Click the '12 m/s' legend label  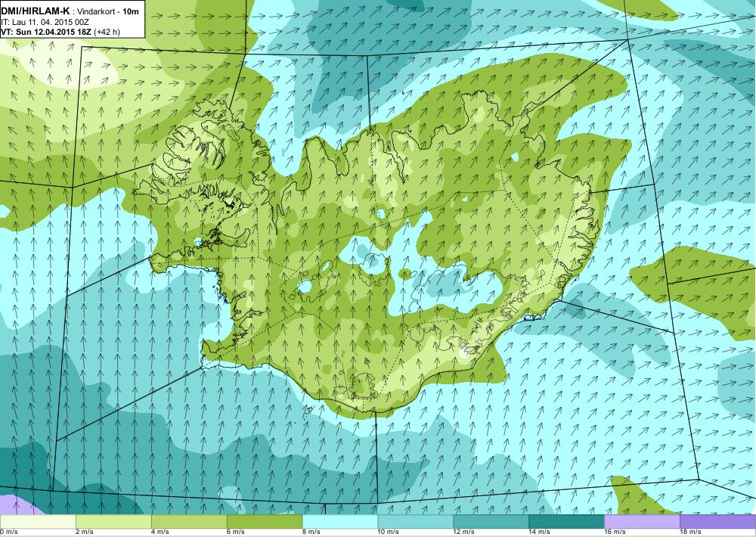pos(464,532)
